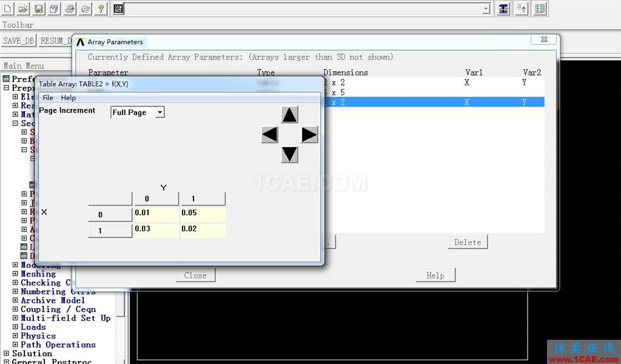
Task: Click the left arrow in Table Array
Action: (270, 134)
